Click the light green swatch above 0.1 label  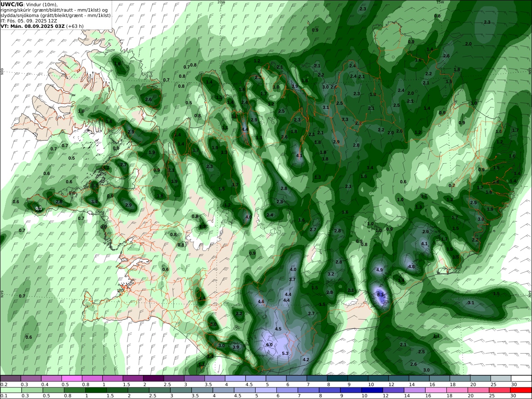click(x=11, y=390)
